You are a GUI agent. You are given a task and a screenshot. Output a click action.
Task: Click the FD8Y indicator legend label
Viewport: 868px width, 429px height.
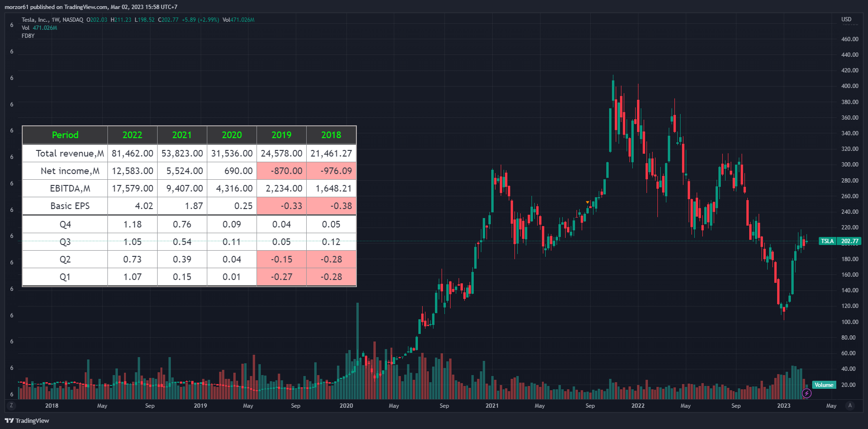click(x=28, y=36)
